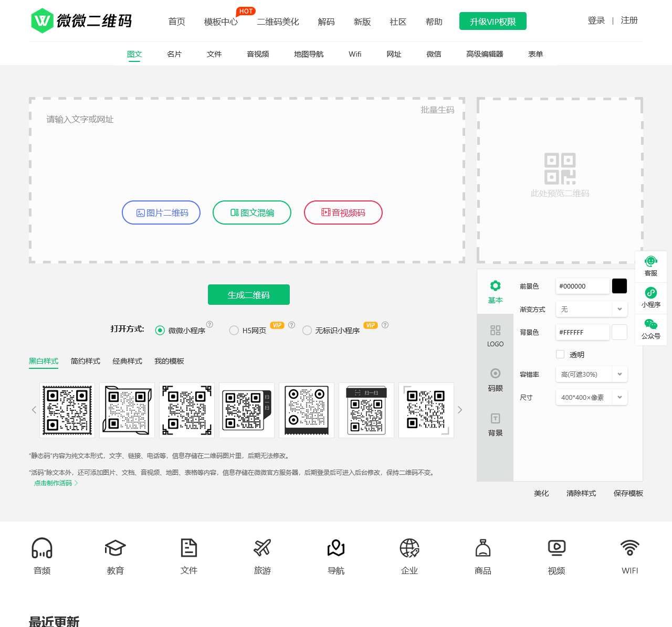Open the 小程序 floating icon

coord(651,297)
